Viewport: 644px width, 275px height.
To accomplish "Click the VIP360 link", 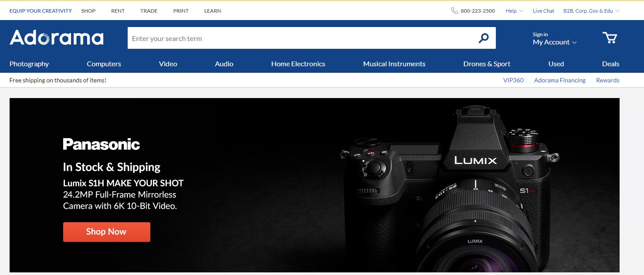I will tap(513, 80).
